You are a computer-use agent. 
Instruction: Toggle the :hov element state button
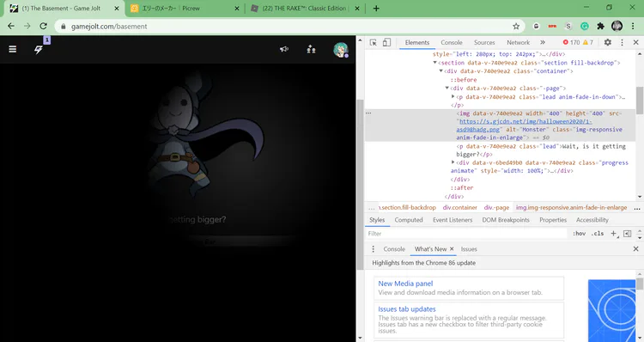[579, 234]
